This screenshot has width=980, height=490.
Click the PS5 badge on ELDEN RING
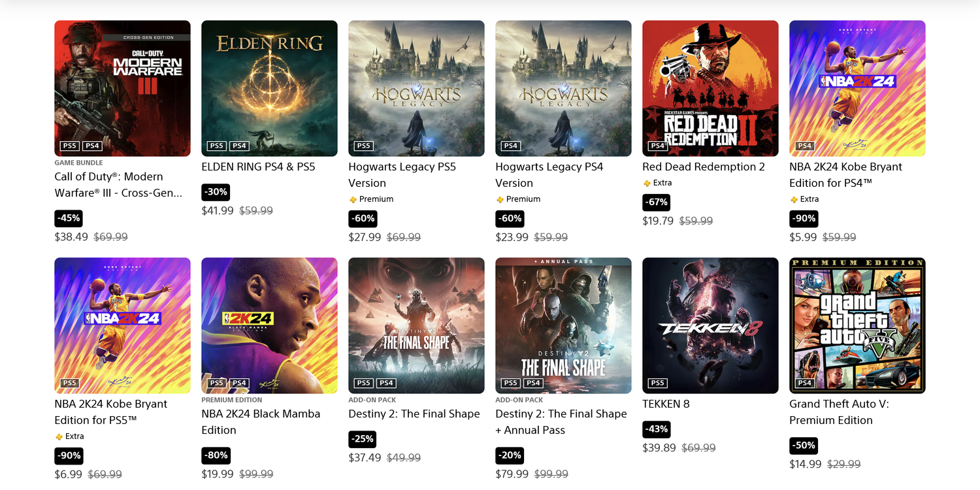click(216, 146)
